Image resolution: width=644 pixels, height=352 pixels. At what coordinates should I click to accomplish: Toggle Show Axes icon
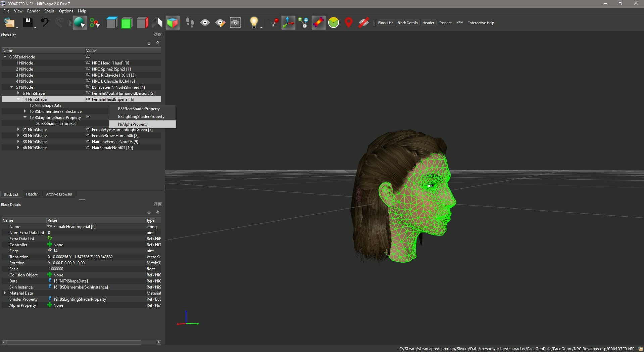point(288,23)
